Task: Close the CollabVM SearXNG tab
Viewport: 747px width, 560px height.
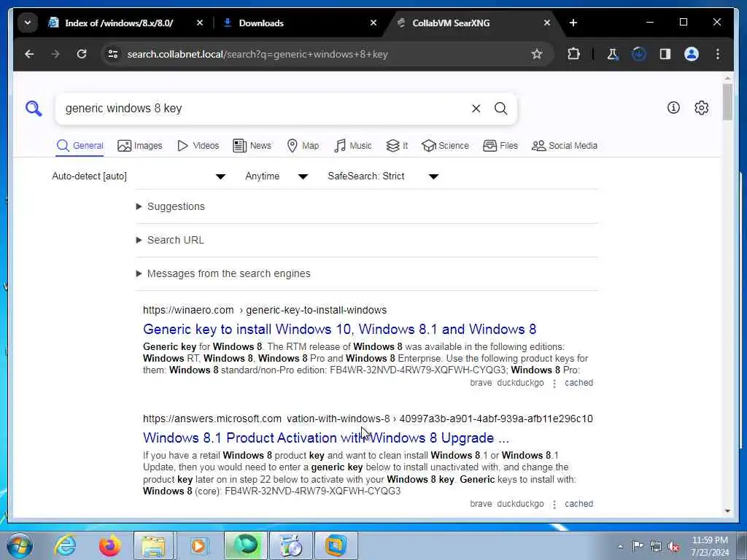Action: click(547, 23)
